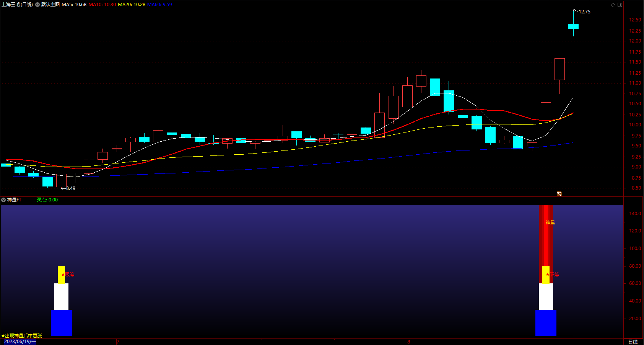Click the 买点: 0.00 readout
The width and height of the screenshot is (644, 345).
point(47,200)
